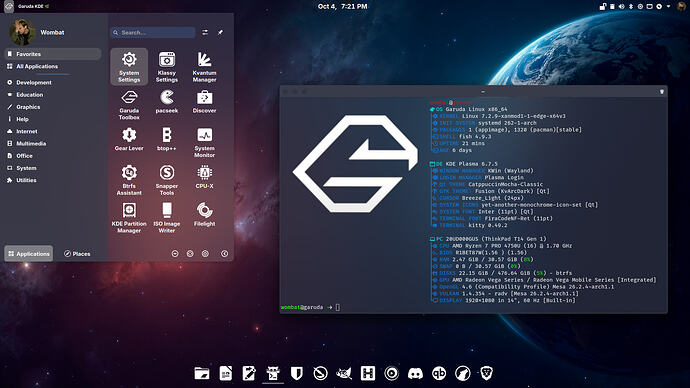Open the text editor in dock

[249, 373]
